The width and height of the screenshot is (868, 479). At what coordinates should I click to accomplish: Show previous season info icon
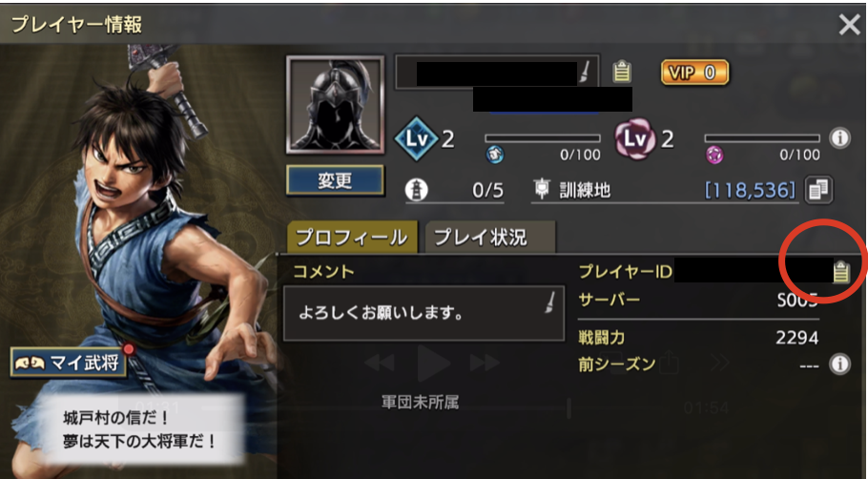pyautogui.click(x=839, y=364)
